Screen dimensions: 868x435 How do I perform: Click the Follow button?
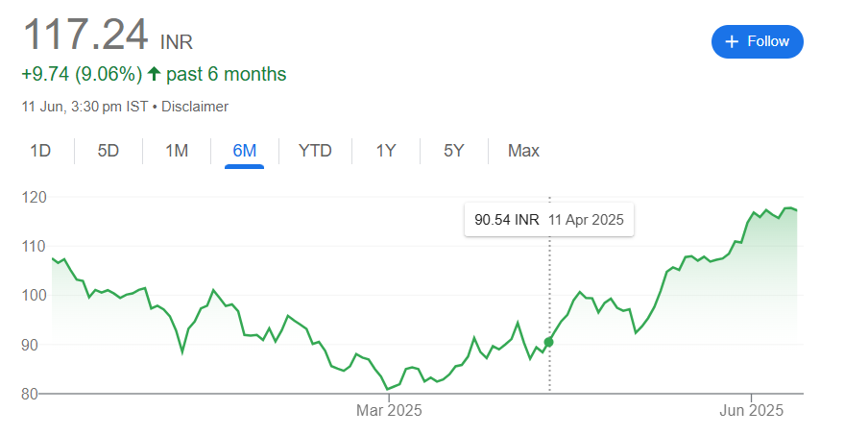(757, 41)
